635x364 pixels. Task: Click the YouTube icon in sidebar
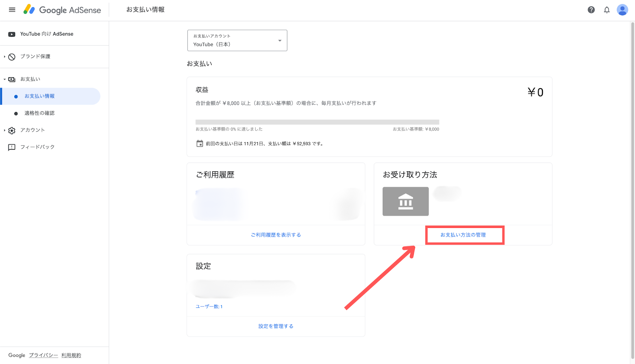pos(12,34)
